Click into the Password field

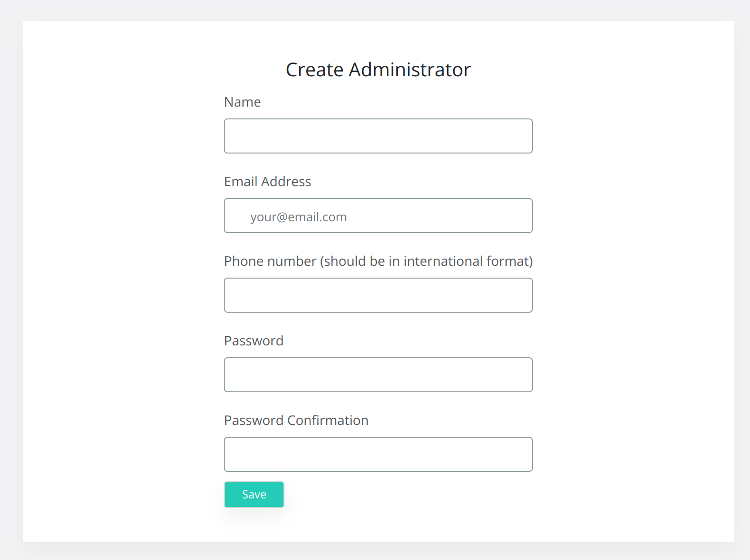(378, 375)
